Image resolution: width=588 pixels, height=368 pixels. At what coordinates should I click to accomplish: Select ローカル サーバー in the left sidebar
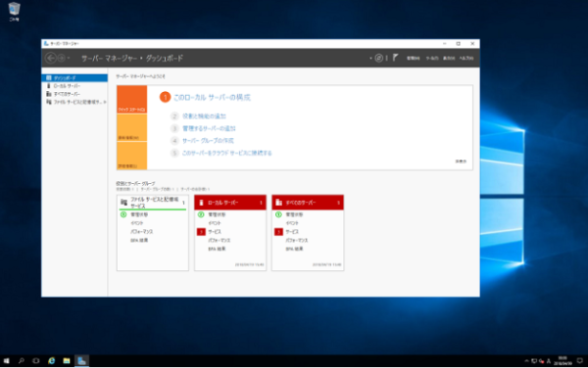coord(74,86)
